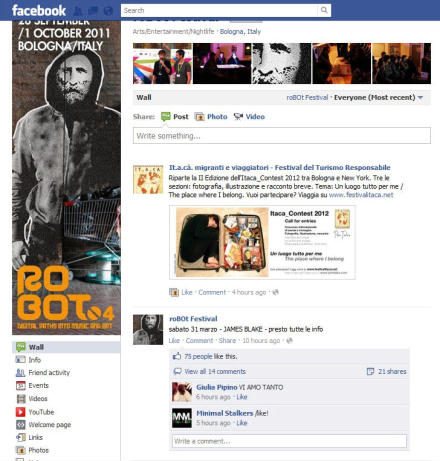Open friend requests icon in header
Image resolution: width=440 pixels, height=461 pixels.
[78, 11]
